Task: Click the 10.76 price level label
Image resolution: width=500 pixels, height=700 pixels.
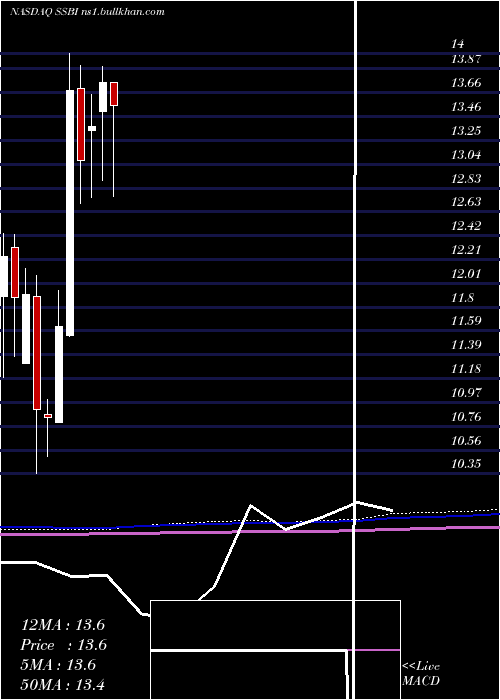Action: [466, 417]
